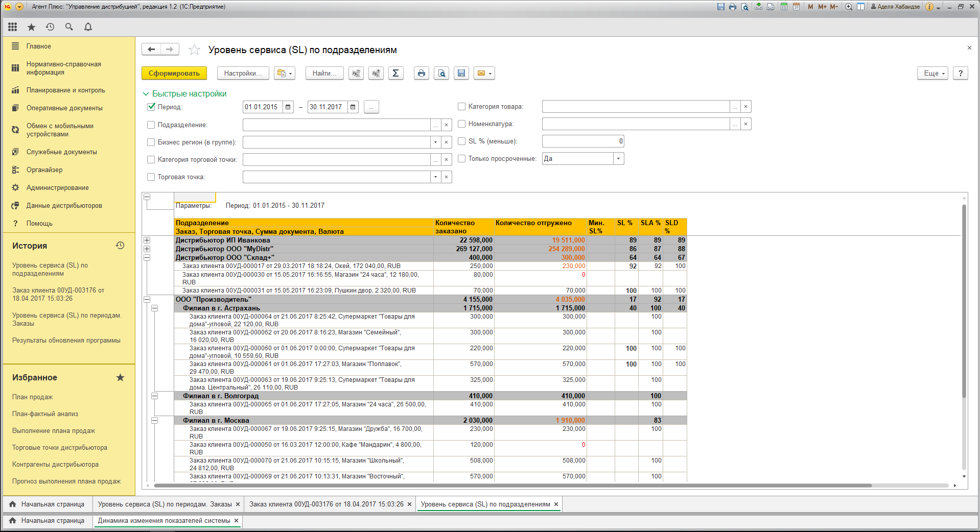Open the sections menu grid icon

point(13,27)
